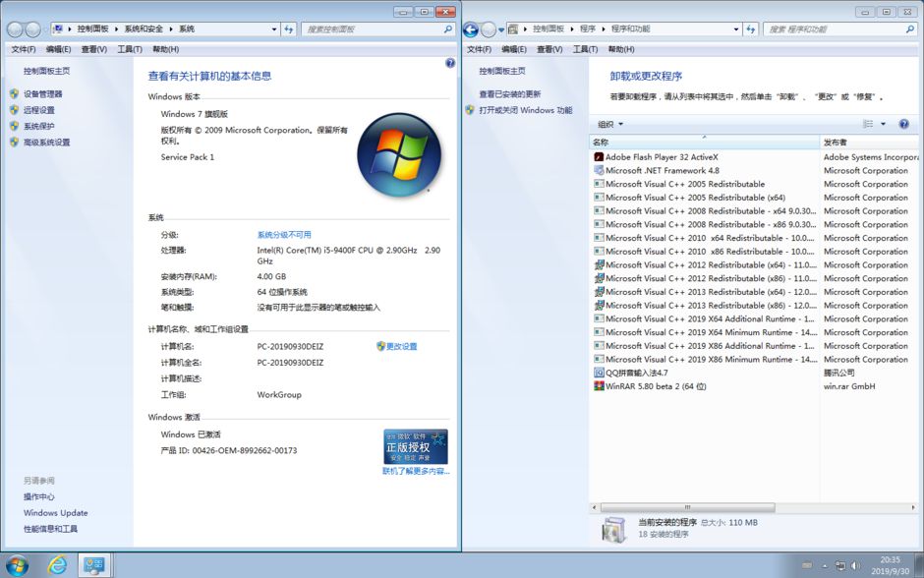The height and width of the screenshot is (578, 924).
Task: Click refresh button in Programs window address bar
Action: tap(750, 29)
